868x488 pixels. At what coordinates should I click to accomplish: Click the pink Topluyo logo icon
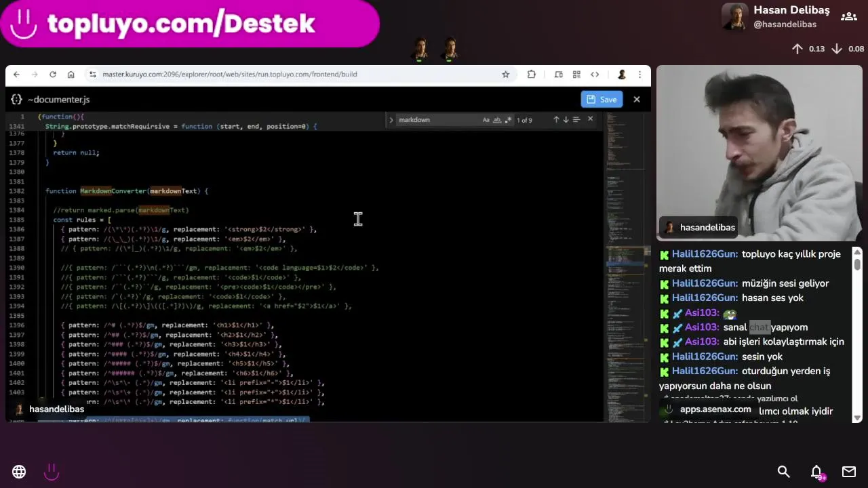pyautogui.click(x=52, y=472)
